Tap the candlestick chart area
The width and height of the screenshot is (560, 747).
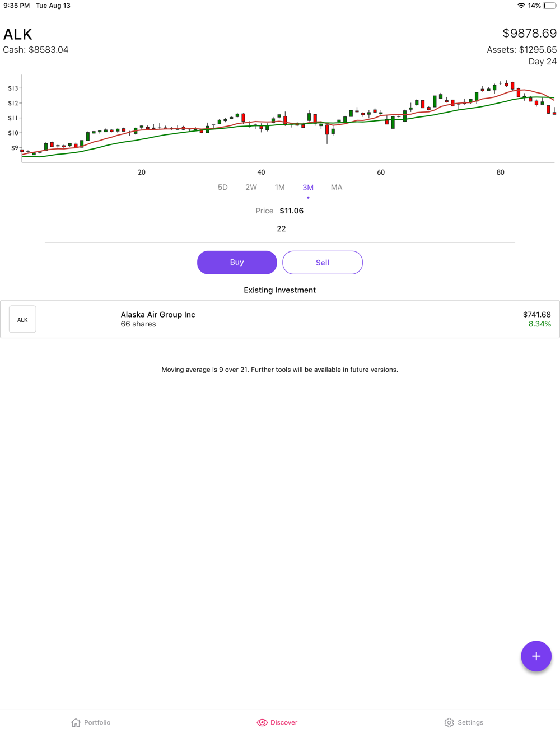[288, 119]
